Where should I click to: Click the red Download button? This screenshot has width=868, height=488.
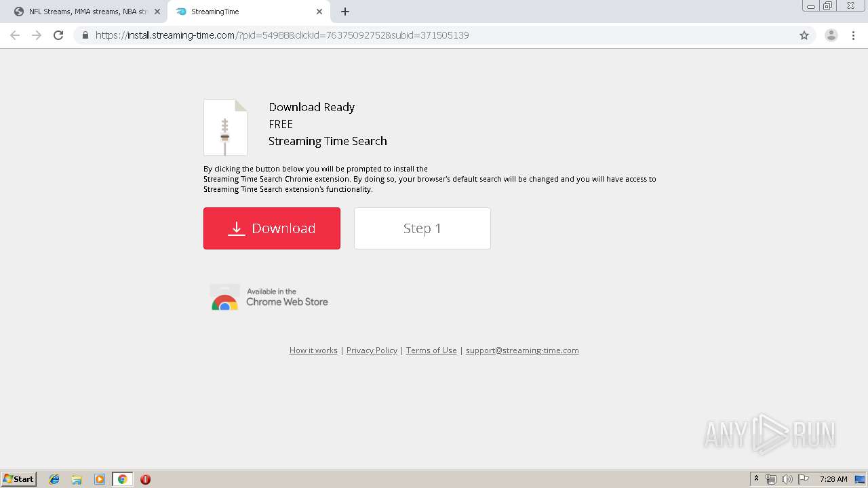(x=272, y=228)
